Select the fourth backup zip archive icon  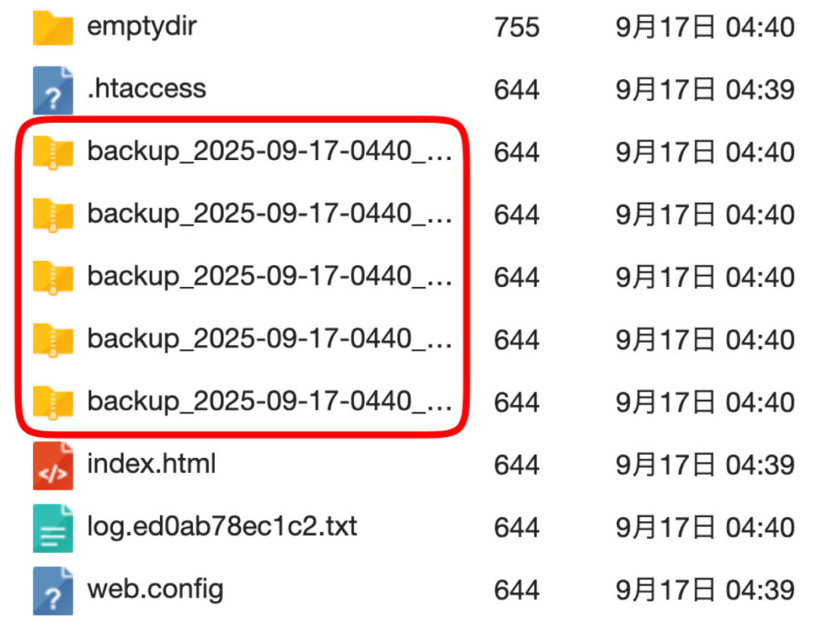tap(53, 340)
